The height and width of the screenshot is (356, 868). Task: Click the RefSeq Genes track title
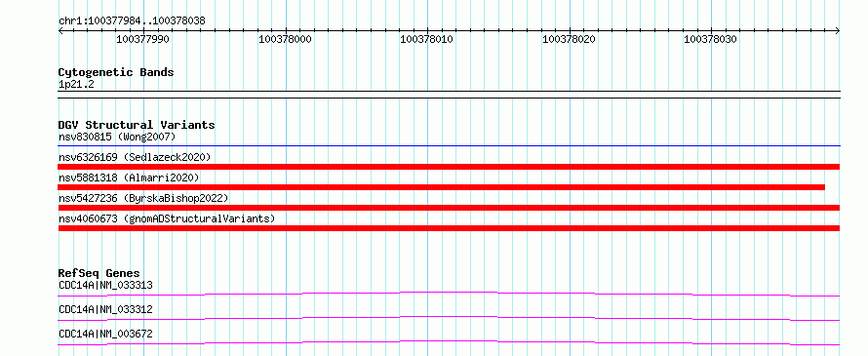99,273
